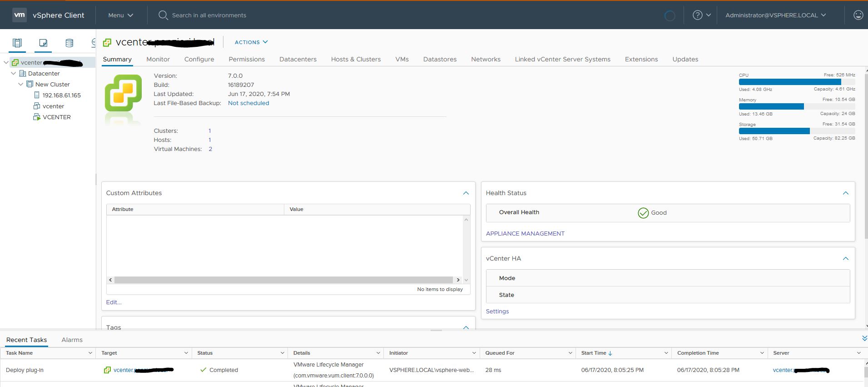Open the ACTIONS dropdown
Viewport: 868px width, 387px height.
pyautogui.click(x=251, y=42)
